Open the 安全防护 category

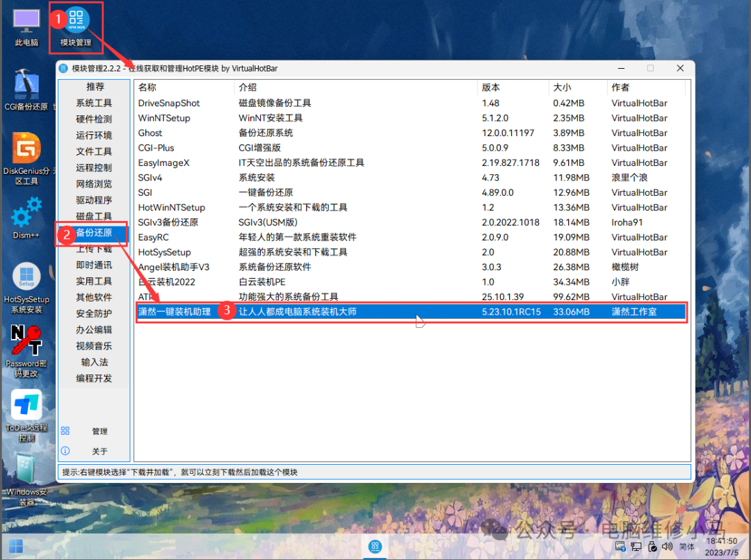[x=95, y=313]
